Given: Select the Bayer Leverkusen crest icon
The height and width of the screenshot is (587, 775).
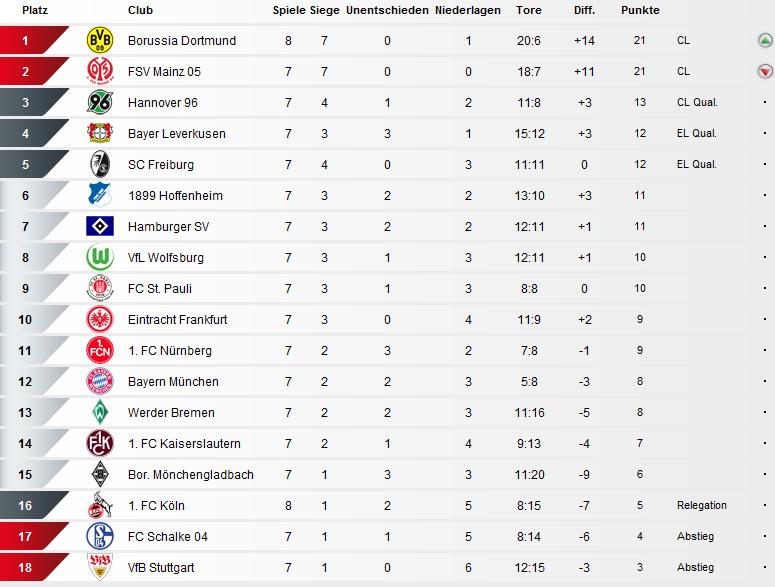Looking at the screenshot, I should tap(99, 134).
